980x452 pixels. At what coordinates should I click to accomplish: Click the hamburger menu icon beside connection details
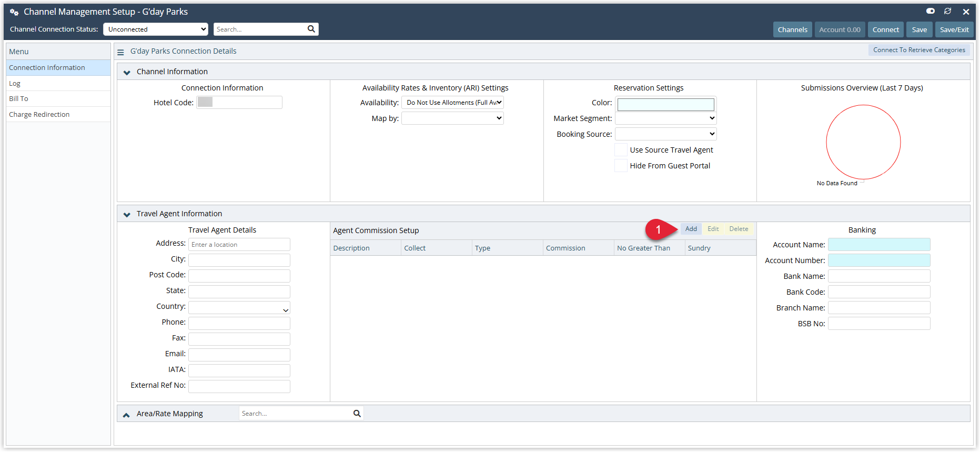point(120,52)
